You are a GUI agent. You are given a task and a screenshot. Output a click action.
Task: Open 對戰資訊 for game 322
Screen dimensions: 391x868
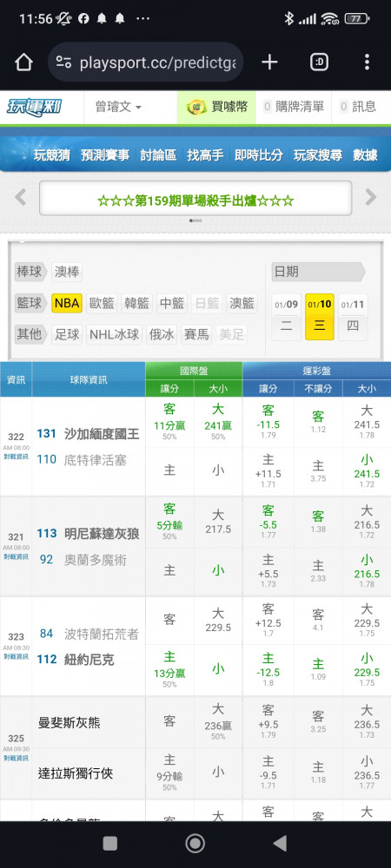point(16,457)
